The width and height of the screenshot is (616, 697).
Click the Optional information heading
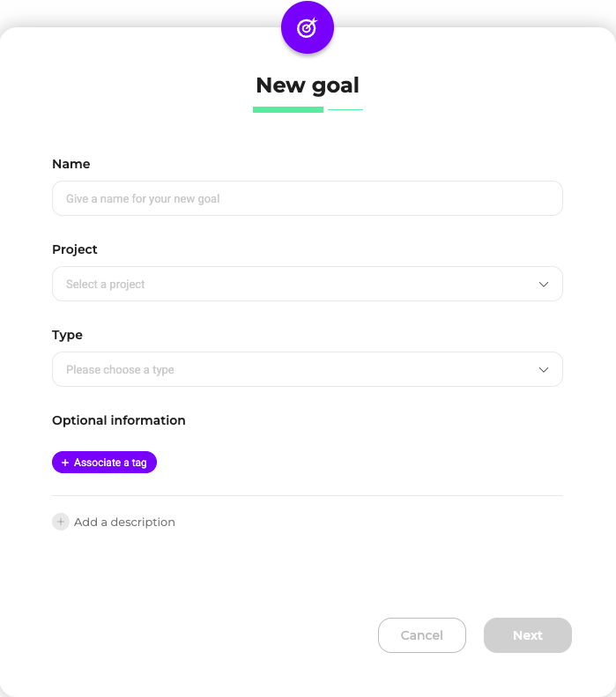[119, 420]
